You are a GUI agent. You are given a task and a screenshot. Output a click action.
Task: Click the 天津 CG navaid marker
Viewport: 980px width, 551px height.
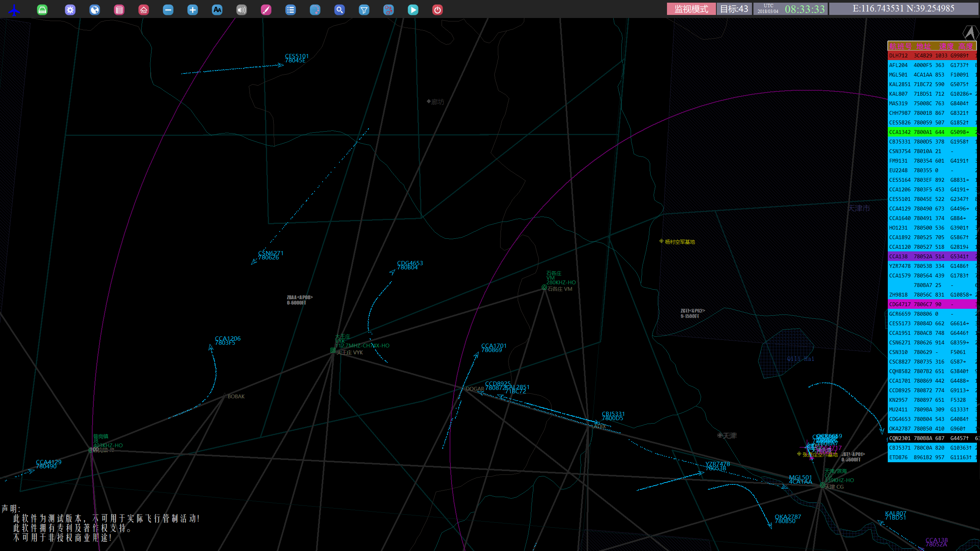point(822,485)
